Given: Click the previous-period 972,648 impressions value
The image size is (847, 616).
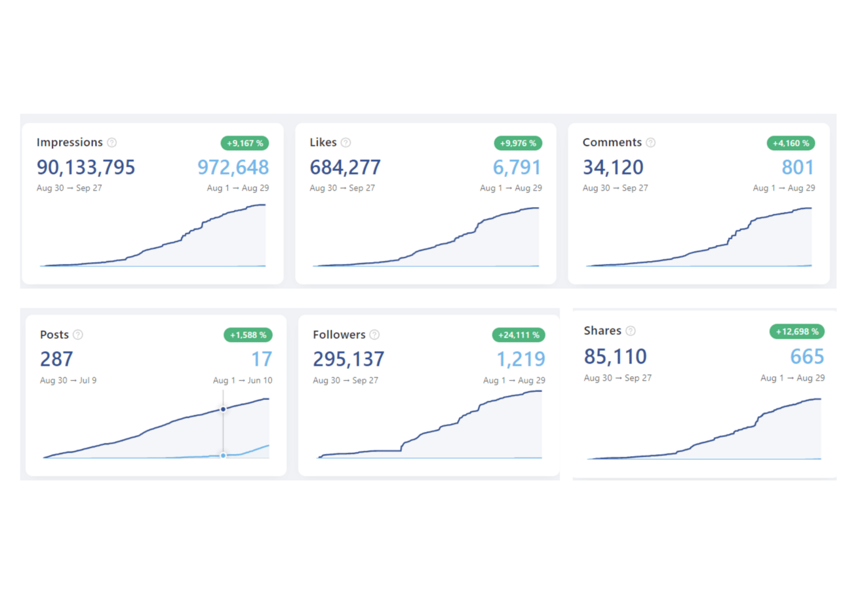Looking at the screenshot, I should click(x=233, y=168).
